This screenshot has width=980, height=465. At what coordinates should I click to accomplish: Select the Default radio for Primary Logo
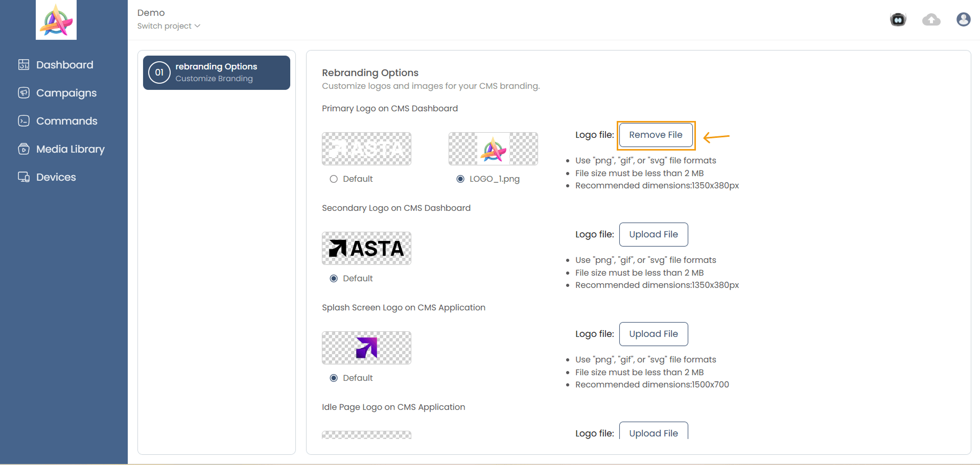point(334,179)
